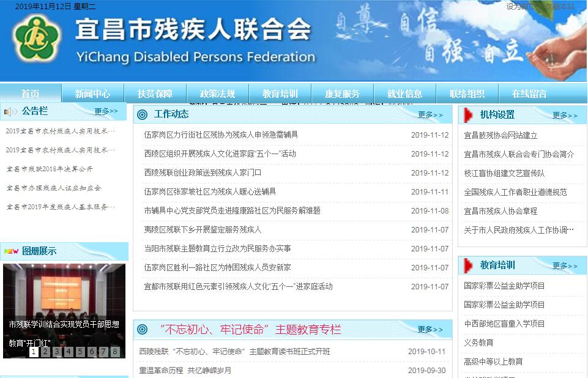
Task: Click the federation flower logo emblem
Action: click(38, 38)
